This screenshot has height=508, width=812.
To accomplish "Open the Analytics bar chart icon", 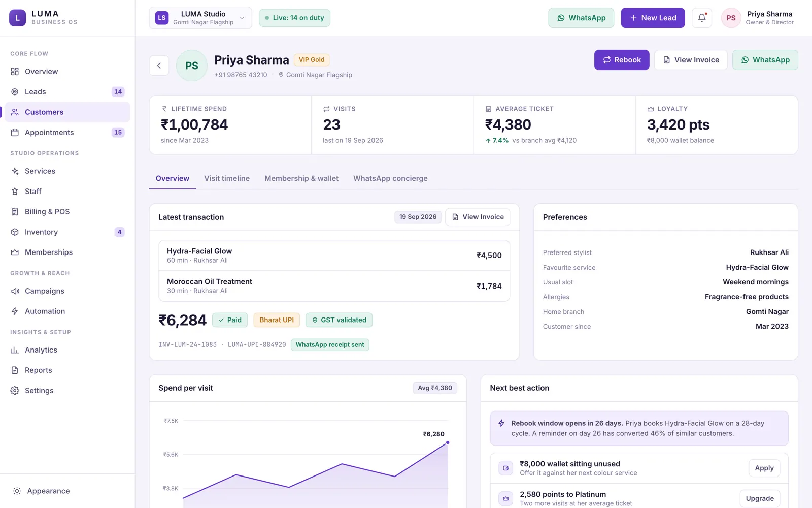I will click(x=15, y=350).
